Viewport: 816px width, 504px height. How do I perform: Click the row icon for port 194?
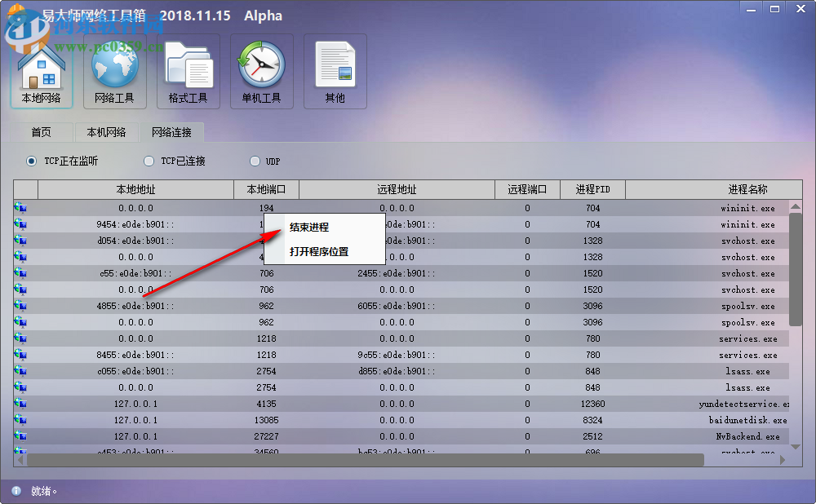21,208
